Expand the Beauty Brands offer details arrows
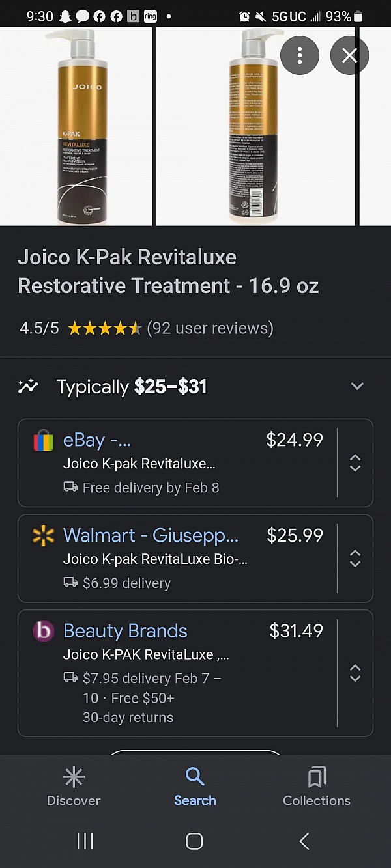The width and height of the screenshot is (391, 868). (x=355, y=673)
